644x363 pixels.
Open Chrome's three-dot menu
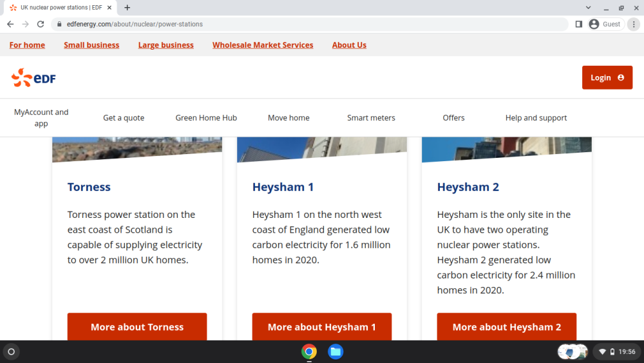pos(634,25)
